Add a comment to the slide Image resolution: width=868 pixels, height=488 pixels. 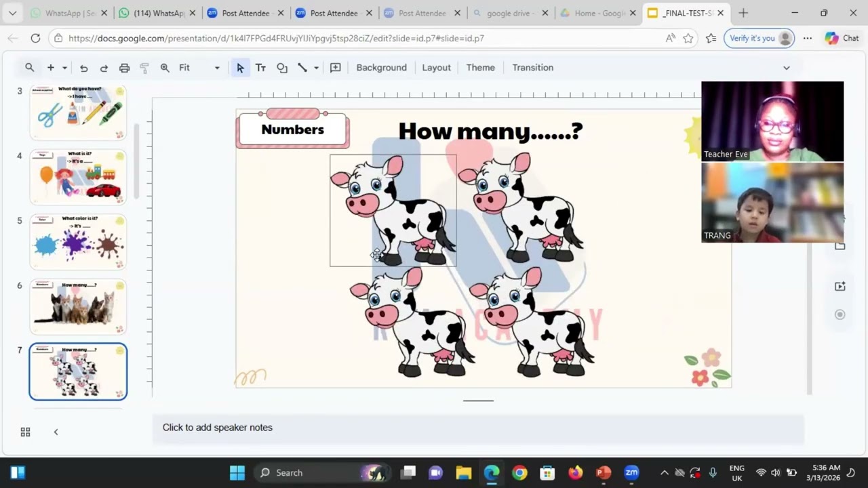(335, 68)
